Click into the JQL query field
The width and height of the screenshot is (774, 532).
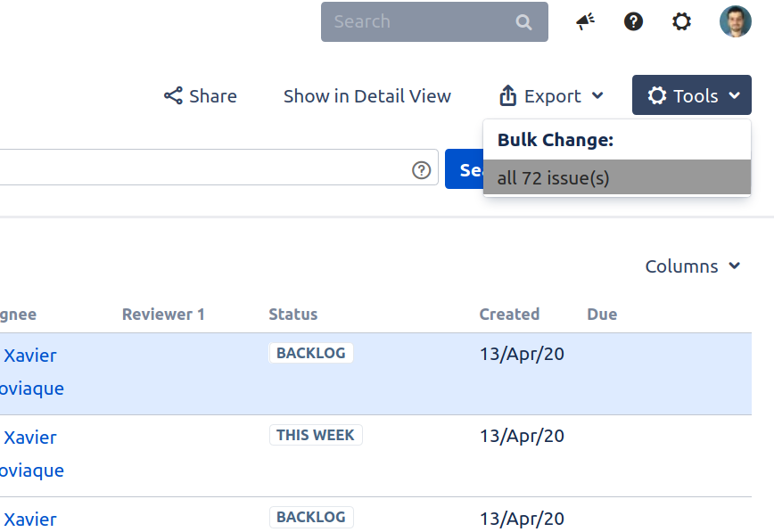click(218, 168)
